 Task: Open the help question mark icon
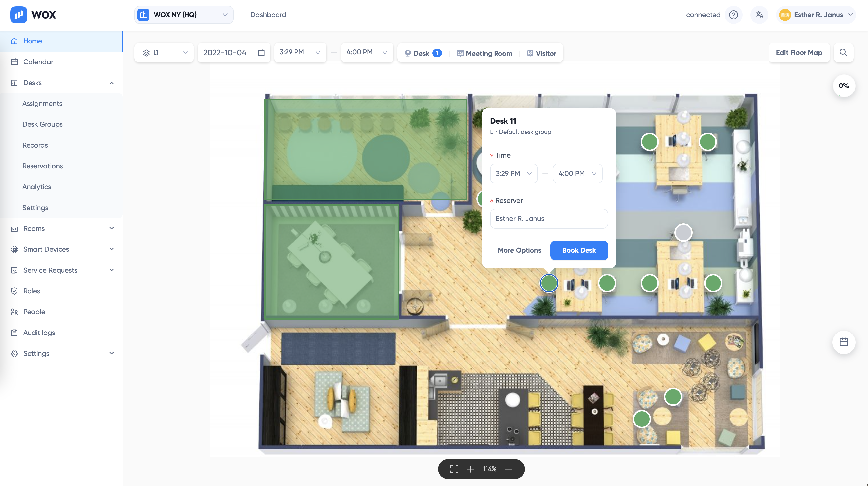pos(733,15)
